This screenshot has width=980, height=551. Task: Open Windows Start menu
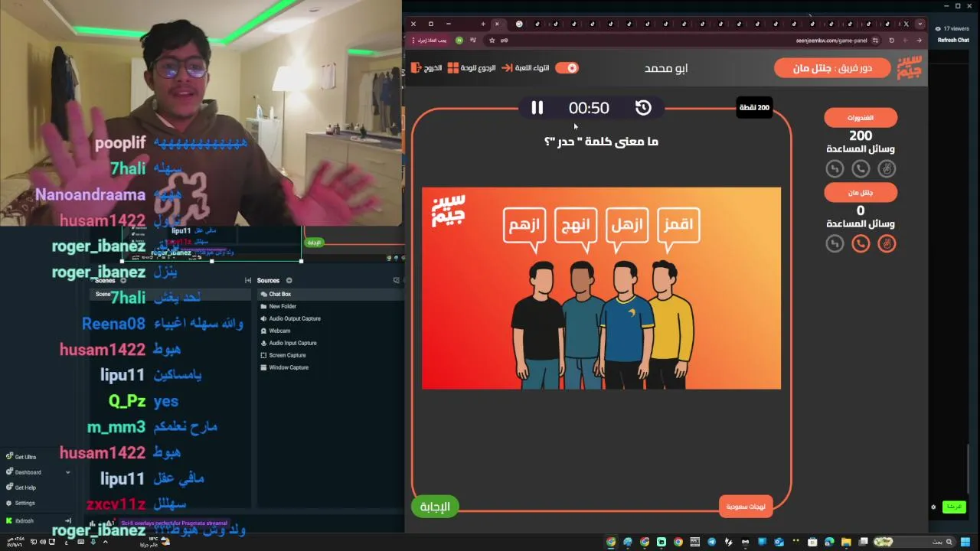(965, 542)
